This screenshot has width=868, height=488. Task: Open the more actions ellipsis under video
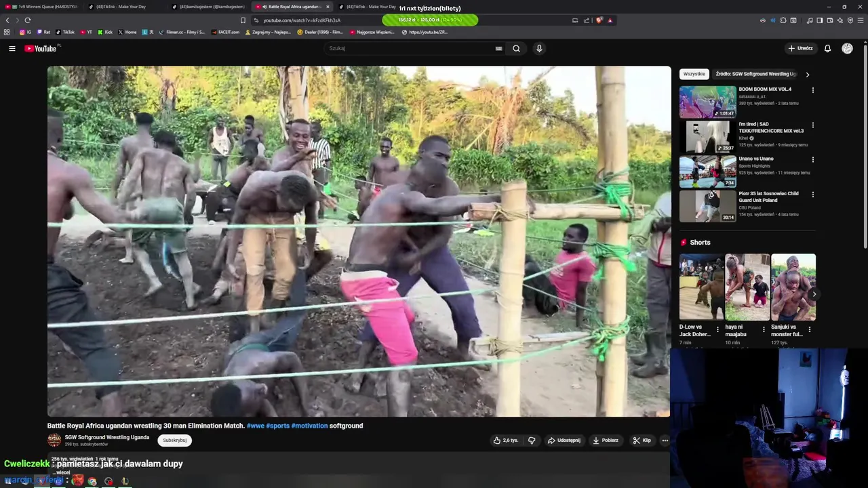(665, 441)
